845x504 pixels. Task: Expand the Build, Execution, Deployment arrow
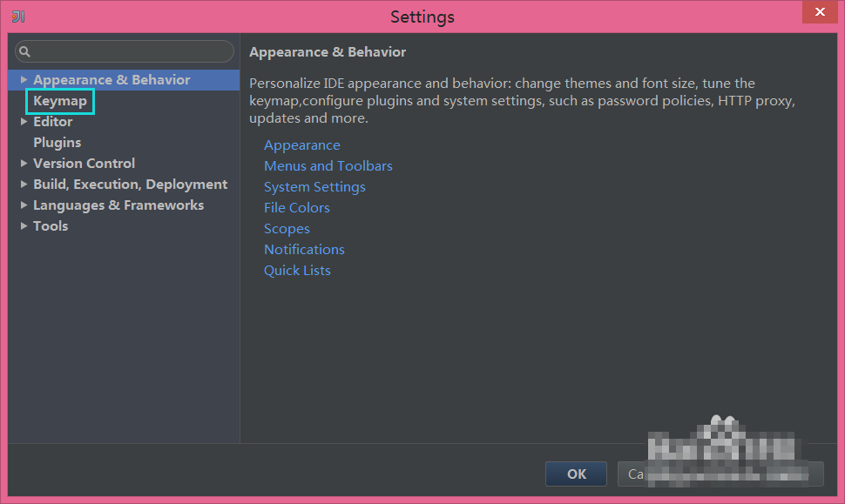pyautogui.click(x=24, y=185)
